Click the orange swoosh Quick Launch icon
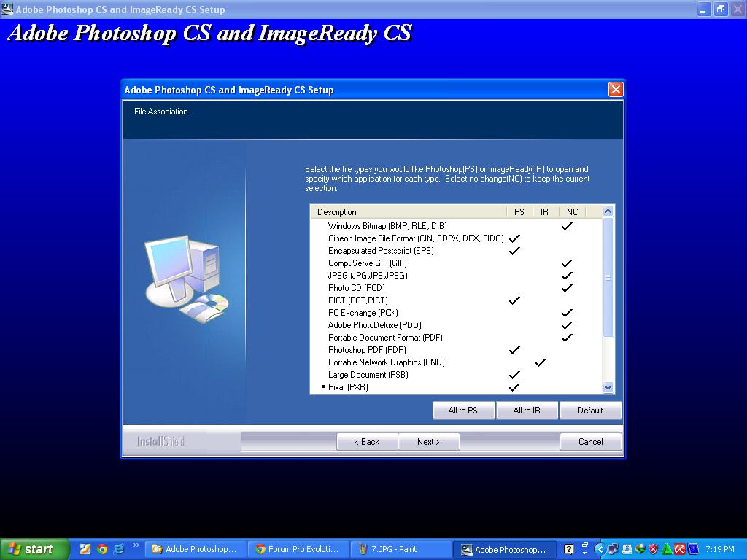The image size is (747, 560). tap(85, 549)
